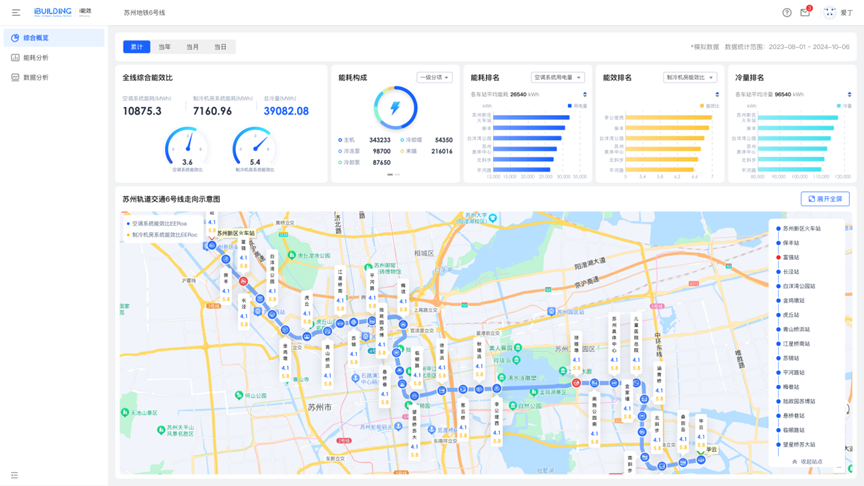Select 苏州站 in the station list

[791, 358]
